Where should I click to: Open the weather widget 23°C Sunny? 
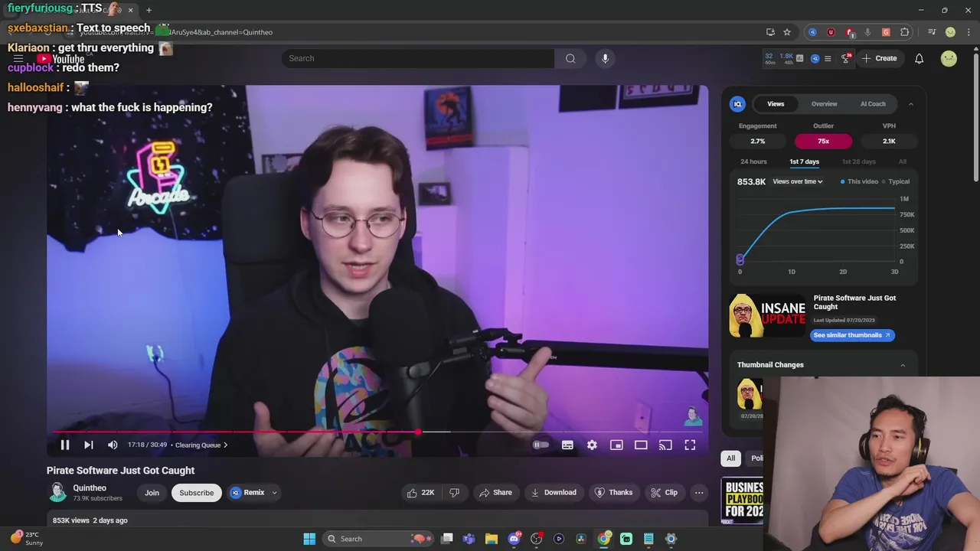pos(28,539)
